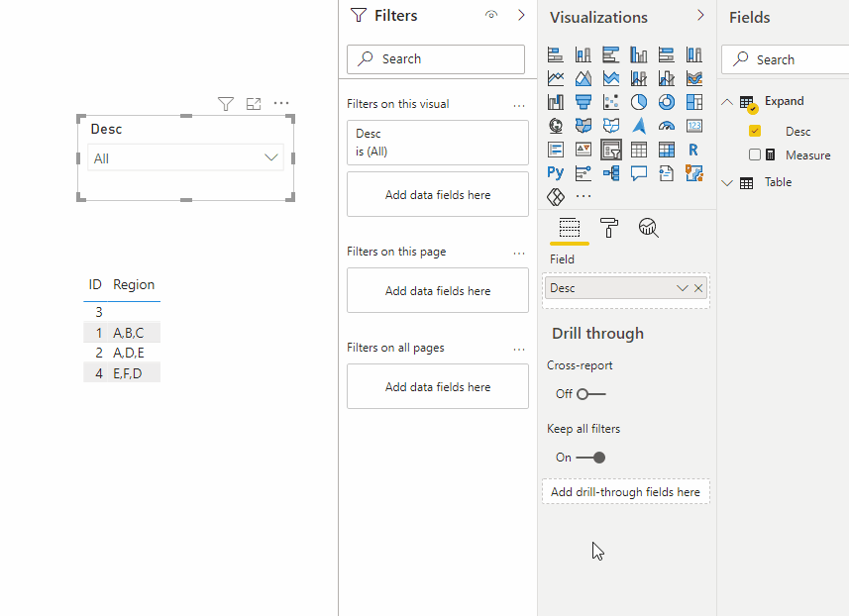Screen dimensions: 849x616
Task: Click the Filters pane search box
Action: [436, 59]
